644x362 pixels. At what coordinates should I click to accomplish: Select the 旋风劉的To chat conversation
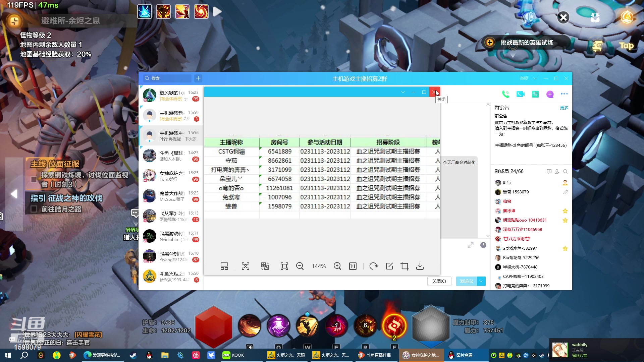coord(171,96)
